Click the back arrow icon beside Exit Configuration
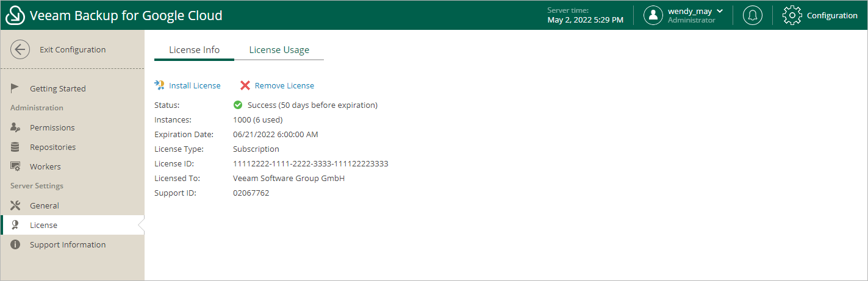This screenshot has width=868, height=281. point(20,49)
